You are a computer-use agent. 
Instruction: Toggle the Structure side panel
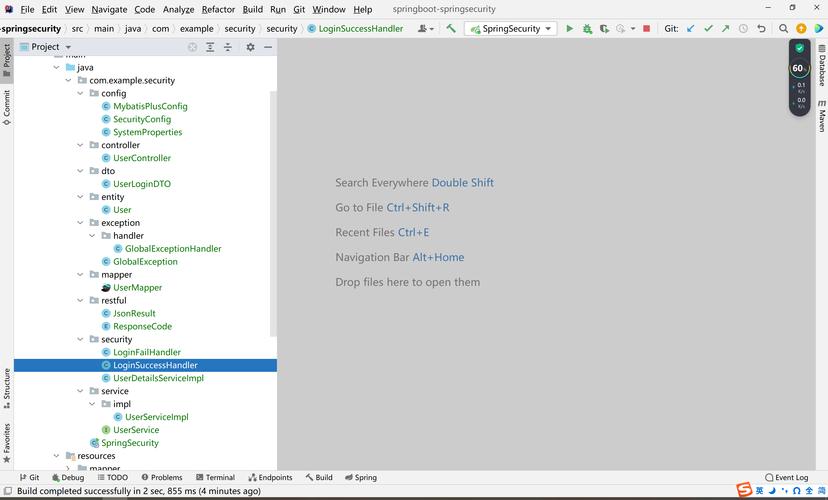pyautogui.click(x=6, y=383)
